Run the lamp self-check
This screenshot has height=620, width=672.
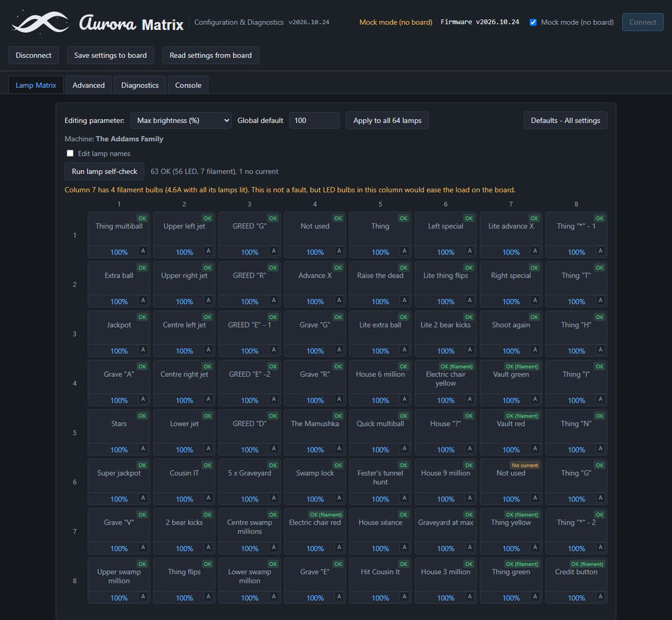(x=104, y=171)
